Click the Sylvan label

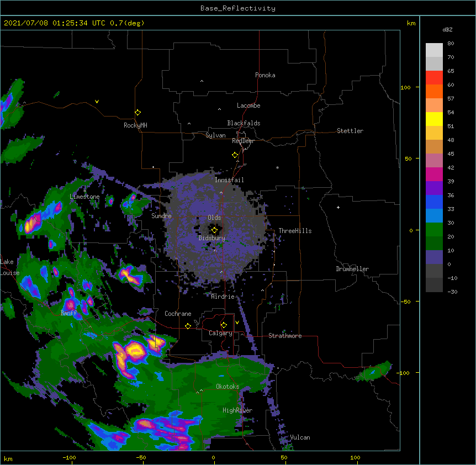(x=215, y=135)
